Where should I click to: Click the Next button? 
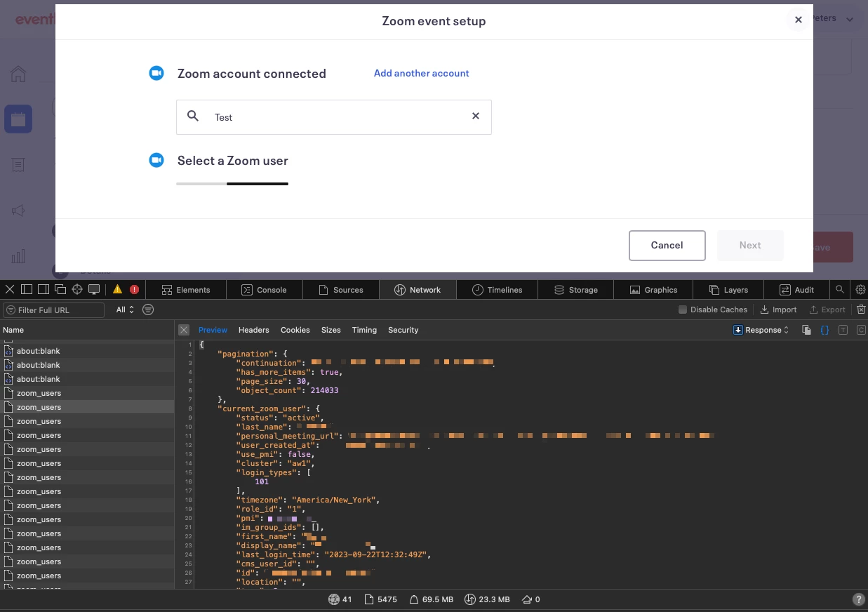750,245
